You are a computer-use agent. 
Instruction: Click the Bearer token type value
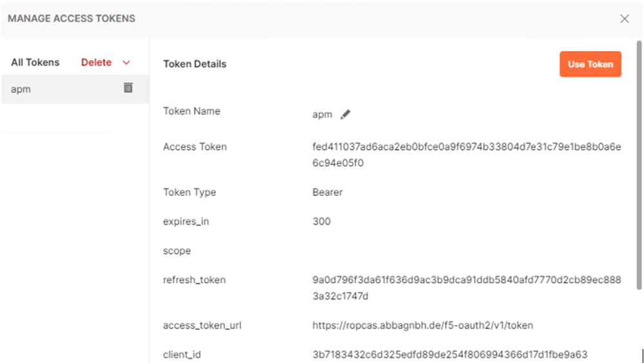(327, 192)
